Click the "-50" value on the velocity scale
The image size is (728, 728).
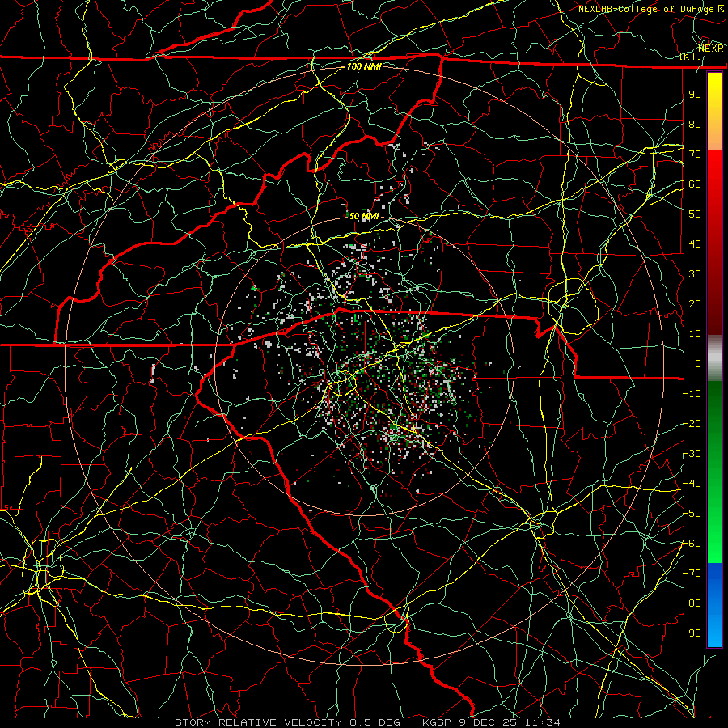692,514
